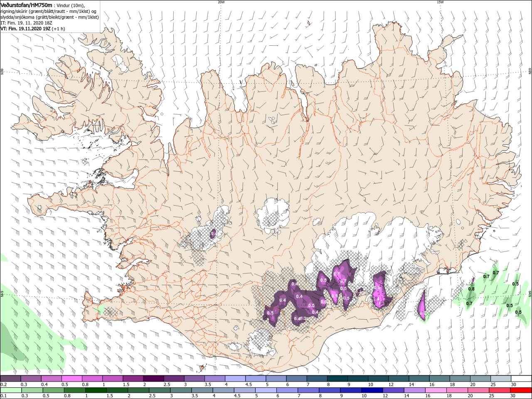The width and height of the screenshot is (532, 399).
Task: Pick the bright pink 0.5 swatch in the top legend row
Action: point(71,379)
